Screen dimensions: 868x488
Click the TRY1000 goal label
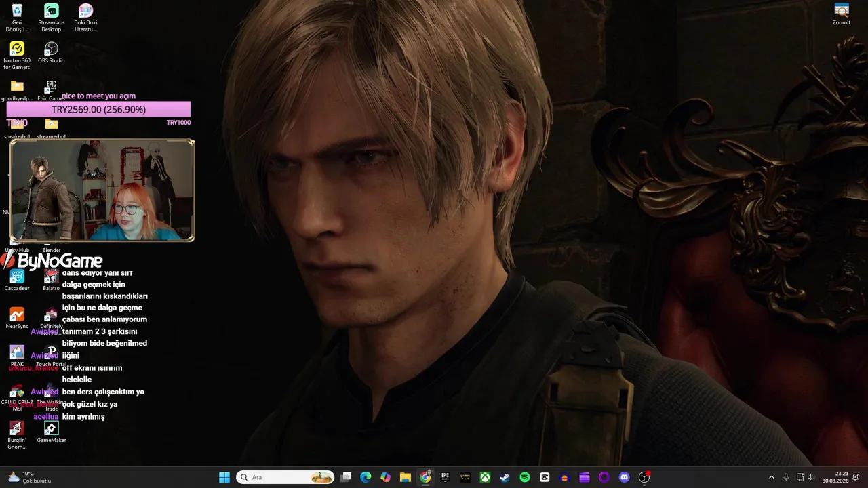pos(178,123)
